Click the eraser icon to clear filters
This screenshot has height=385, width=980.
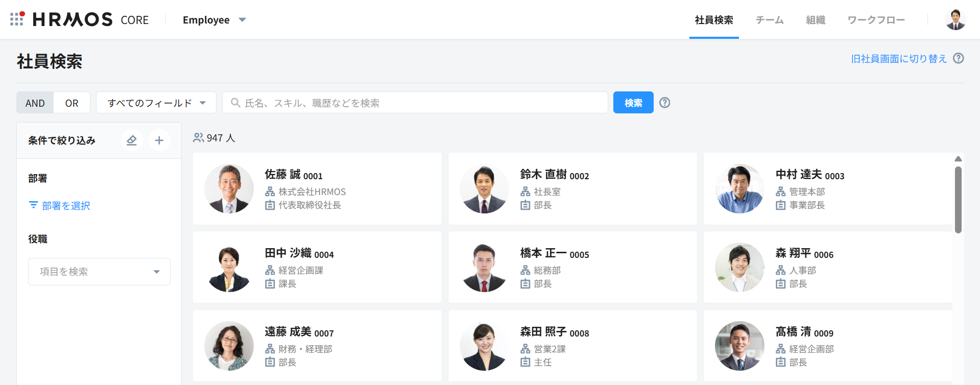132,140
